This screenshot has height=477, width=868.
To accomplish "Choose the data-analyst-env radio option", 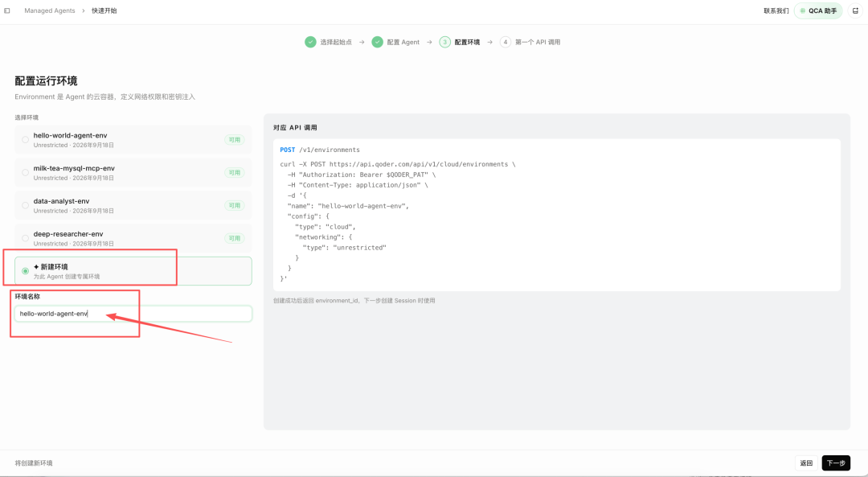I will pyautogui.click(x=26, y=206).
